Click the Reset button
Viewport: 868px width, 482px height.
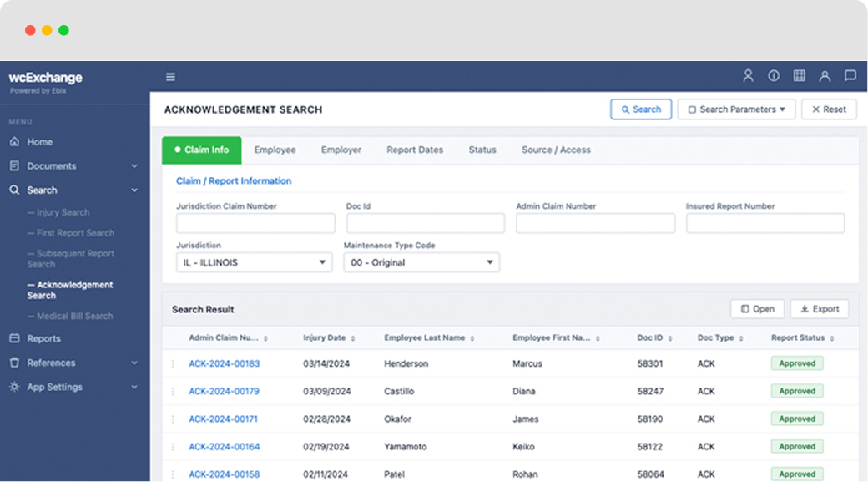click(829, 109)
